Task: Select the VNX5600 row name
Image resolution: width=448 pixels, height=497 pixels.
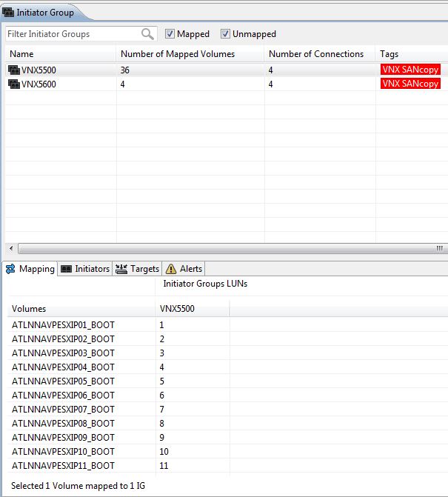Action: pos(39,84)
